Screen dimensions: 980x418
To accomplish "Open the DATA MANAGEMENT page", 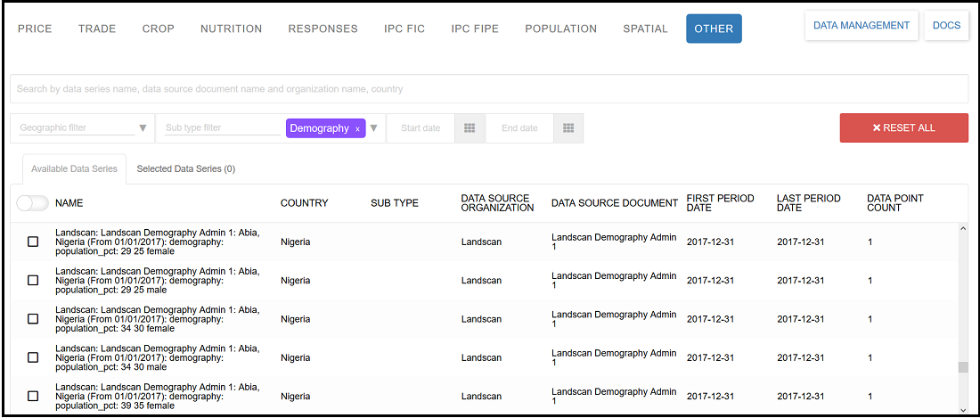I will click(x=861, y=25).
